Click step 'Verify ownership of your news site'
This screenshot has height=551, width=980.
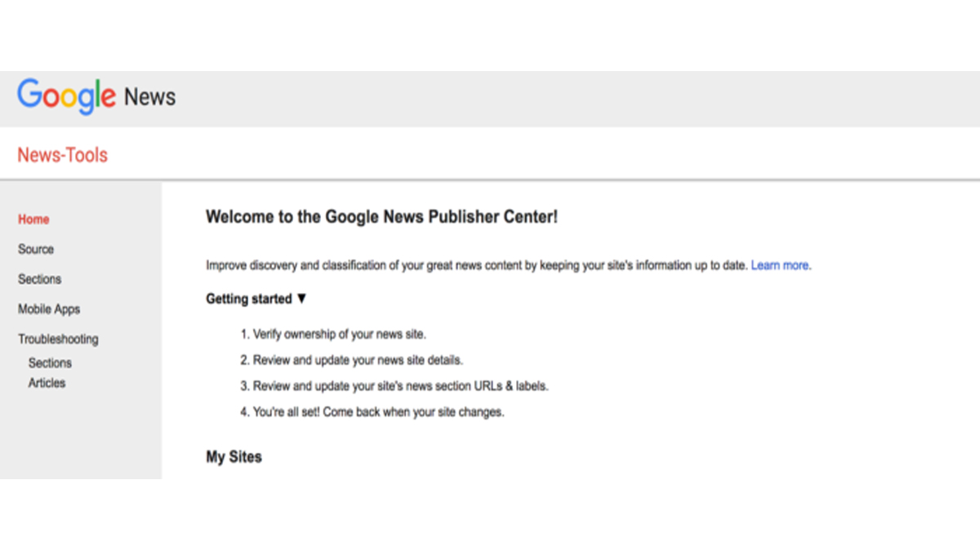[x=333, y=334]
